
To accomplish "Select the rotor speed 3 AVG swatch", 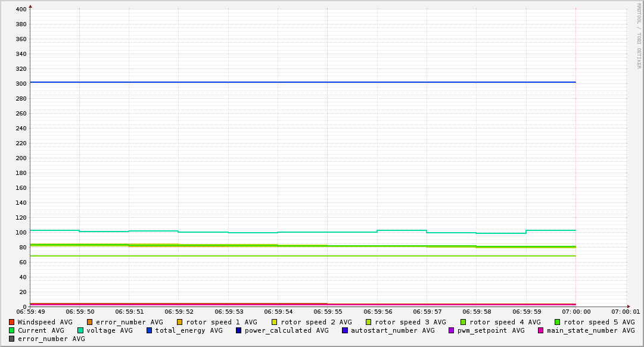I will 369,322.
